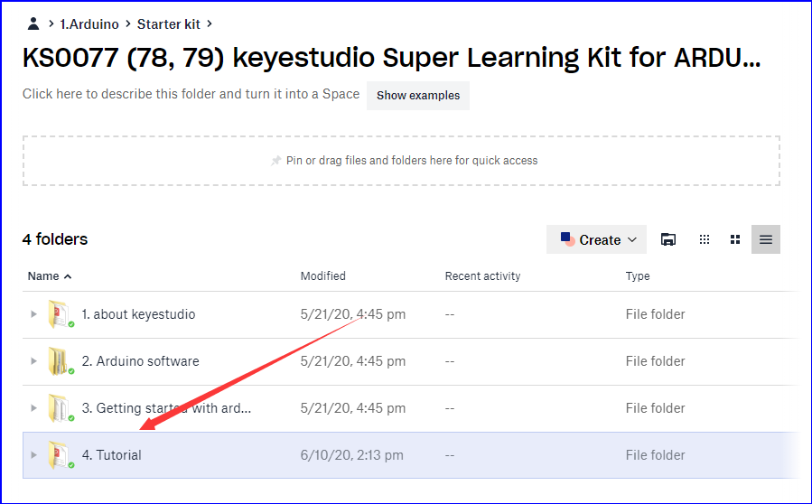
Task: Click the folder icon for 1. about keyestudio
Action: tap(60, 314)
